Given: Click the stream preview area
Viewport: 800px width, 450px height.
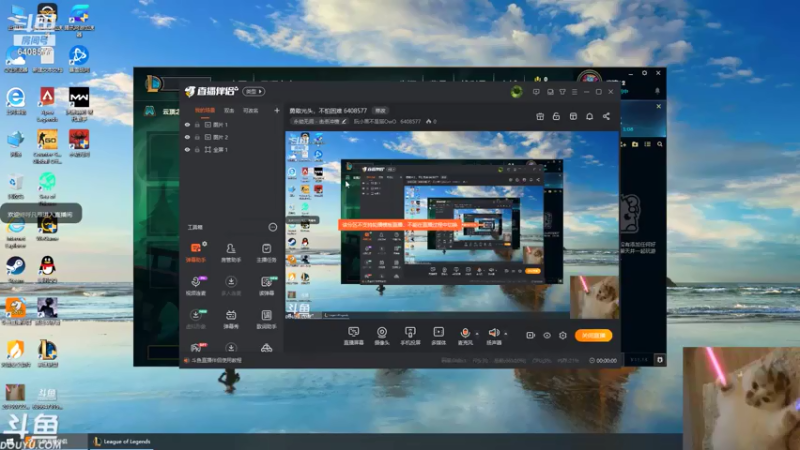Looking at the screenshot, I should tap(452, 225).
